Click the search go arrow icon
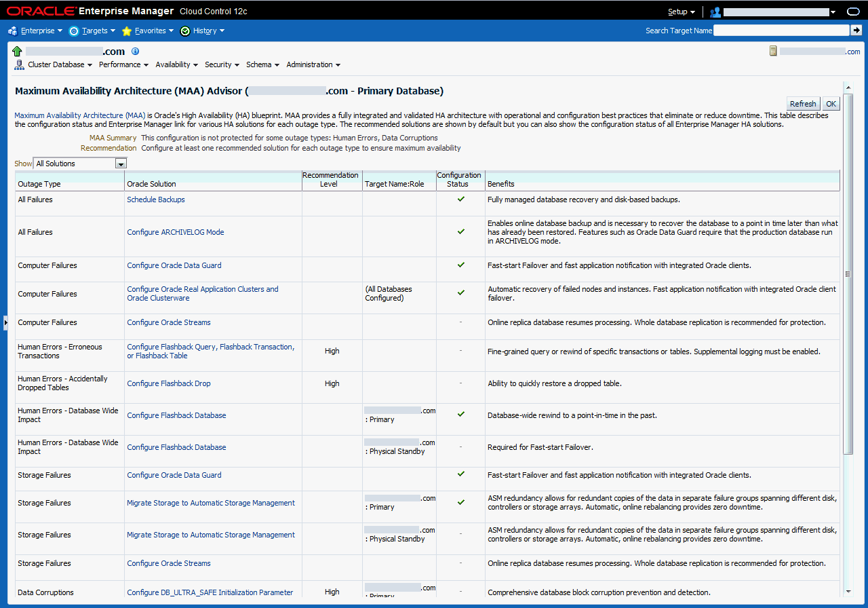Image resolution: width=868 pixels, height=608 pixels. [856, 31]
